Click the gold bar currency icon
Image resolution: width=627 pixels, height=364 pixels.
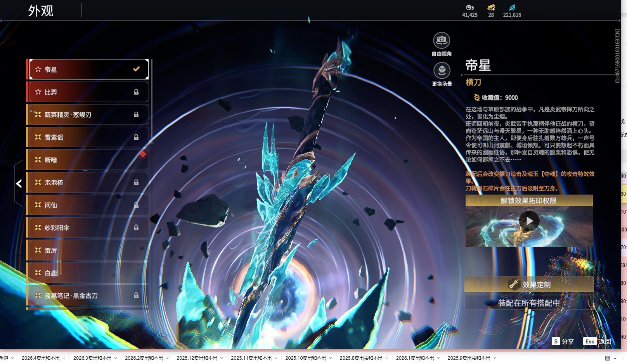click(491, 7)
